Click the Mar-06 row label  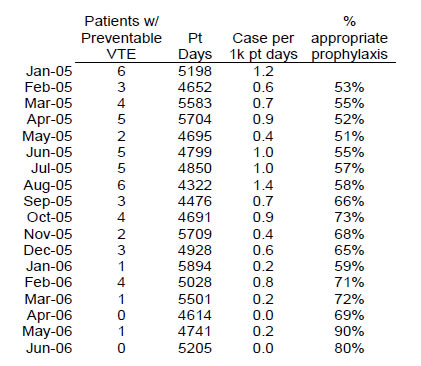[x=48, y=299]
